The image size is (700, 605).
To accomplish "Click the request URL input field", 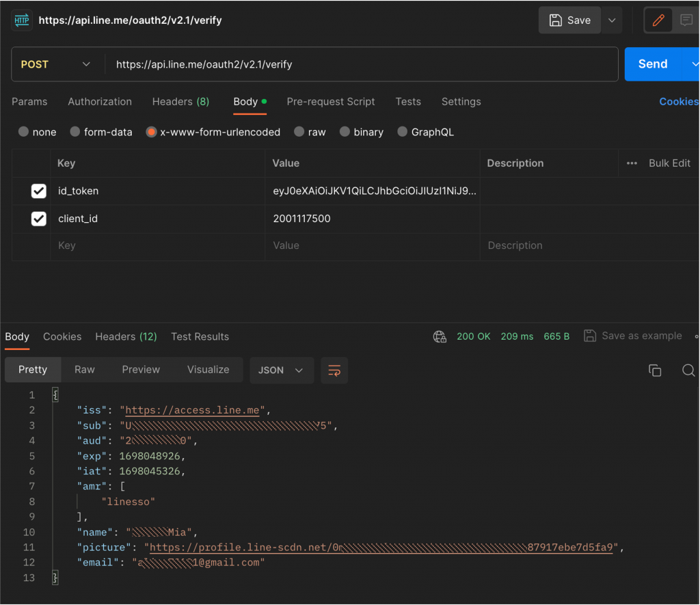I will click(x=361, y=64).
